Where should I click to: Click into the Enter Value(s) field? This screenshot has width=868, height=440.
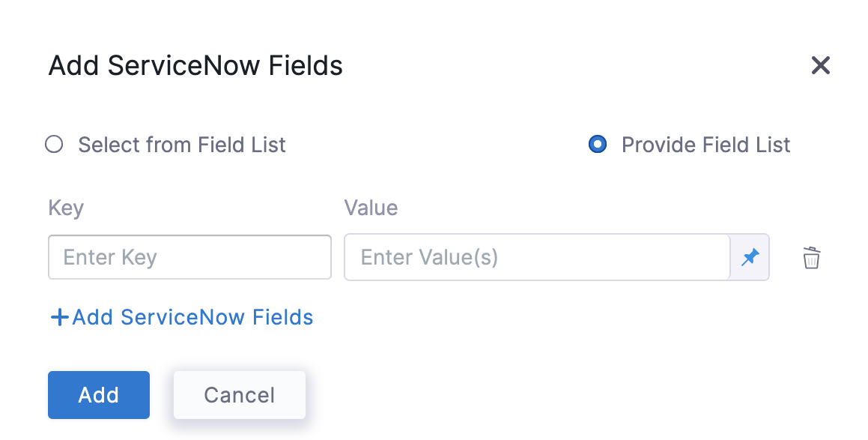(x=536, y=258)
